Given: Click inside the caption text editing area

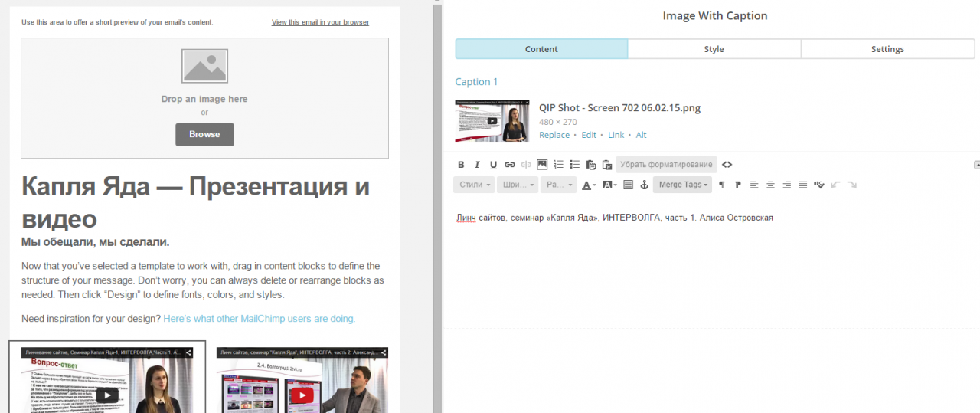Looking at the screenshot, I should (x=710, y=264).
